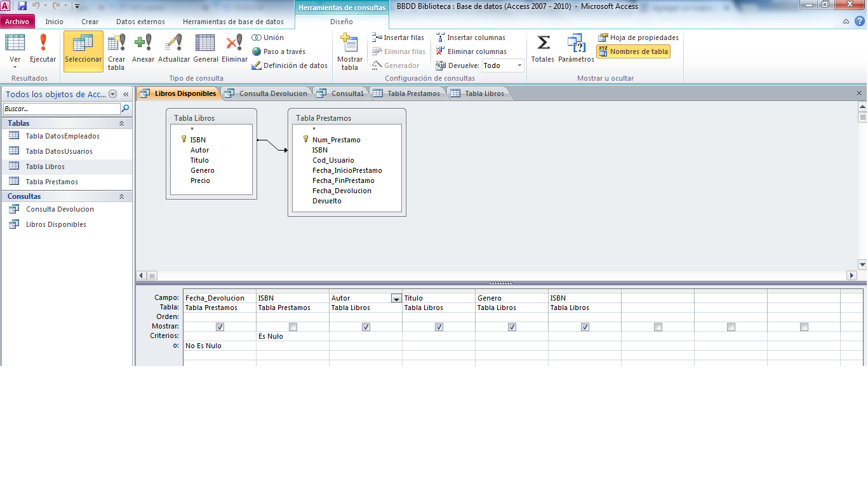Switch to the Inicio ribbon tab

(55, 21)
